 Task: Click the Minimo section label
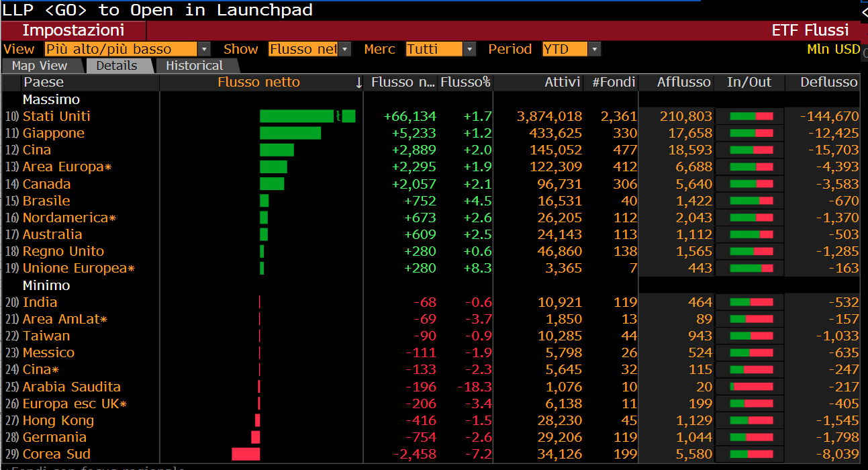coord(46,285)
